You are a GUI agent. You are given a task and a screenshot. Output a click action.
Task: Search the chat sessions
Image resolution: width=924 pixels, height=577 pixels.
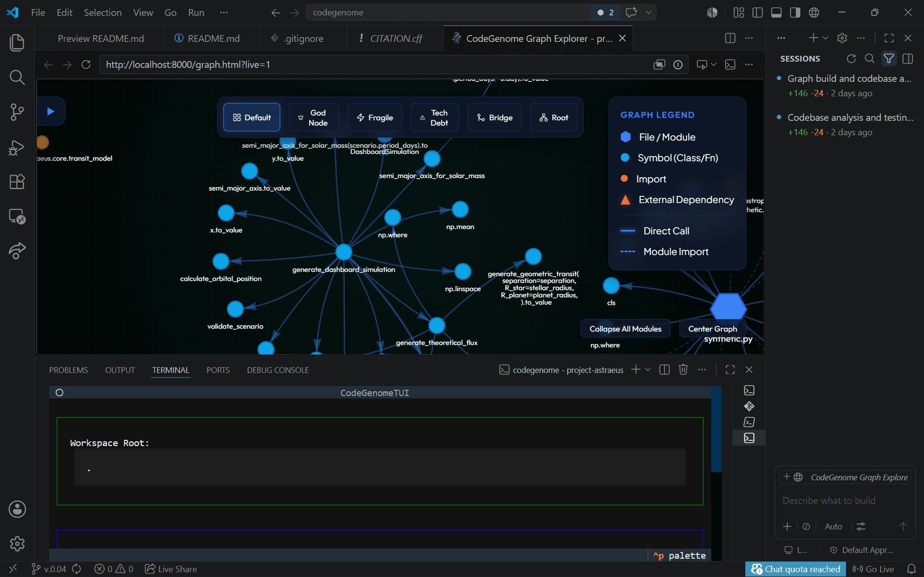point(870,59)
